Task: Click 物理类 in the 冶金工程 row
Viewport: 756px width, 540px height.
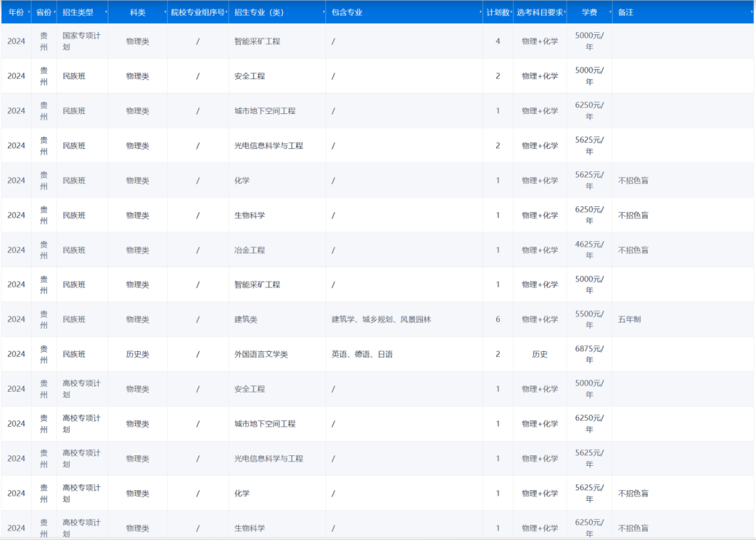Action: 137,250
